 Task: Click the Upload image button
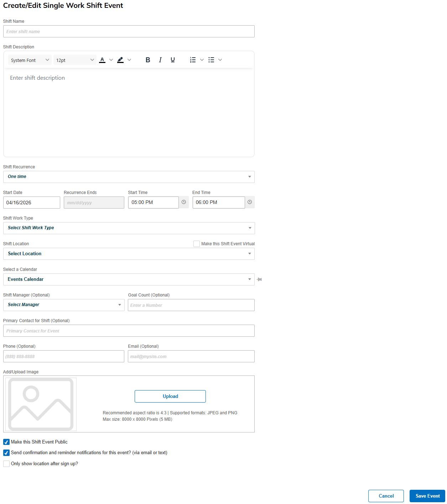pos(170,397)
